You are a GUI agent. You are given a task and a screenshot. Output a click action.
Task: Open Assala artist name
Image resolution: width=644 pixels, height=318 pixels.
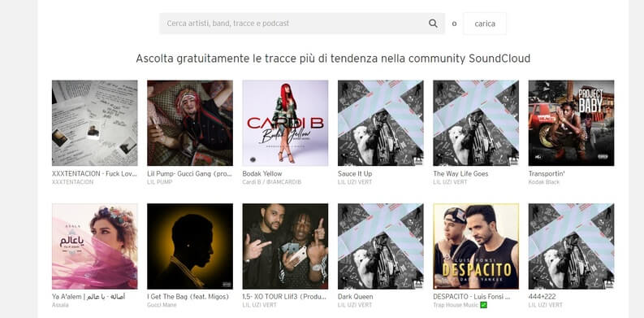click(60, 305)
